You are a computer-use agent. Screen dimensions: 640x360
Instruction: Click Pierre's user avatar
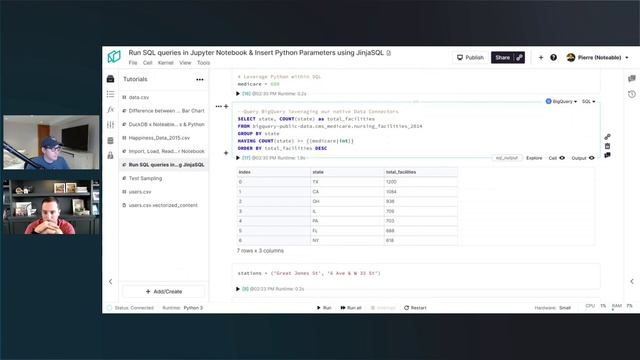click(571, 58)
